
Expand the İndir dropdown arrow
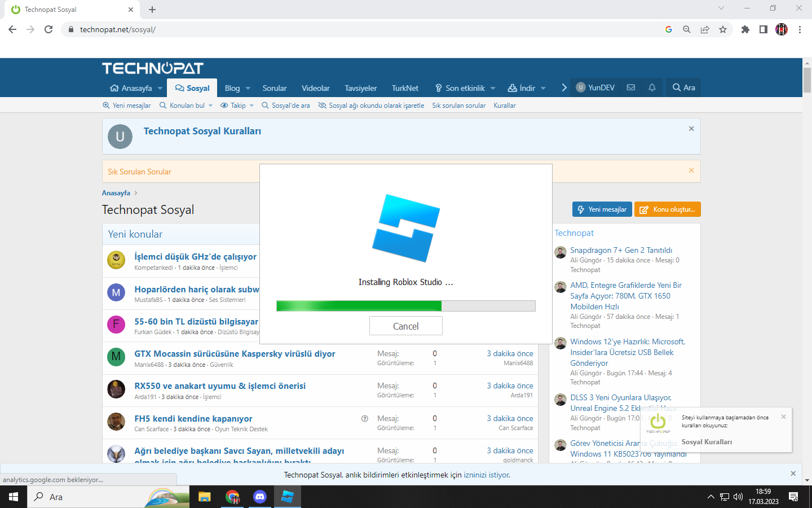click(544, 88)
